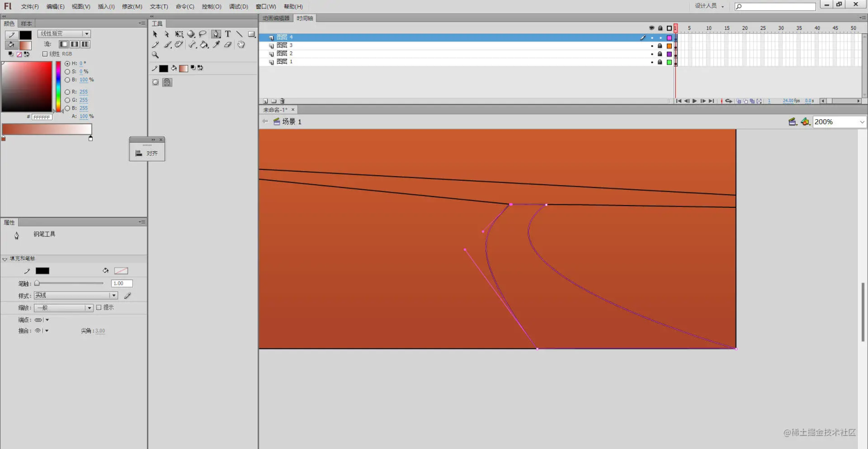The width and height of the screenshot is (868, 449).
Task: Delete layer using the timeline trash icon
Action: coord(282,101)
